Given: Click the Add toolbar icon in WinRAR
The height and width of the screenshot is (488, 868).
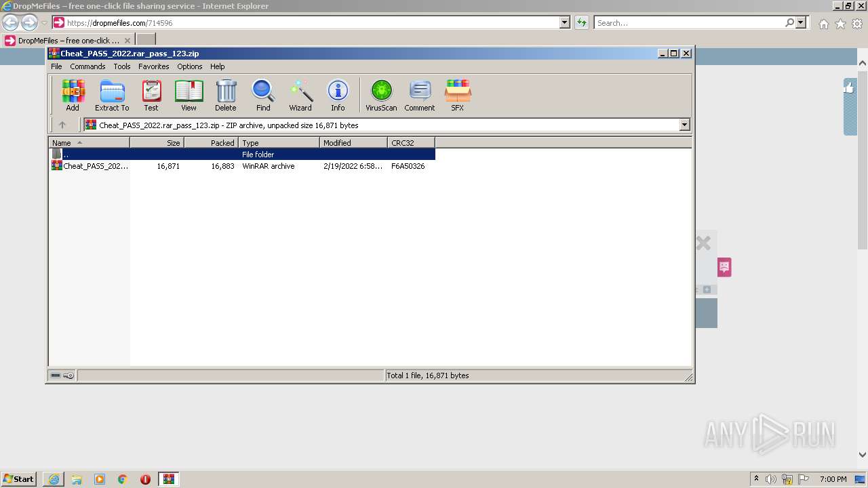Looking at the screenshot, I should (73, 95).
